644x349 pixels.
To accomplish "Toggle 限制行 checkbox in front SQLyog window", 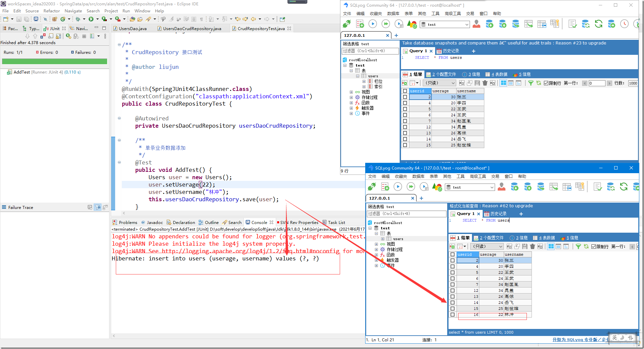I will tap(594, 247).
